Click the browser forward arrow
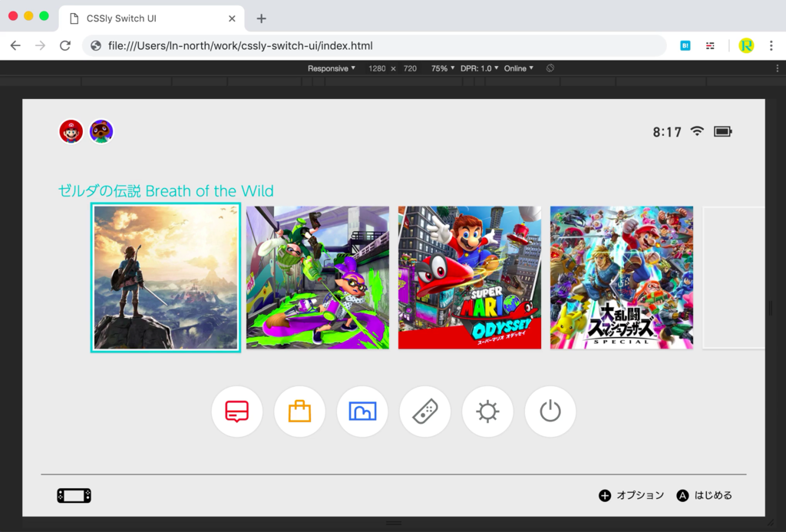 [40, 45]
